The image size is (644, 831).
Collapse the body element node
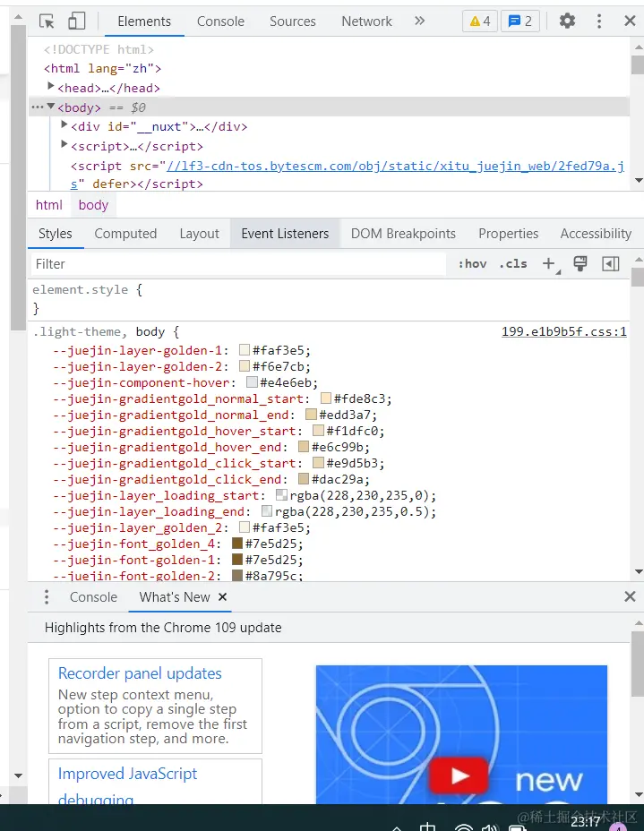[x=51, y=107]
